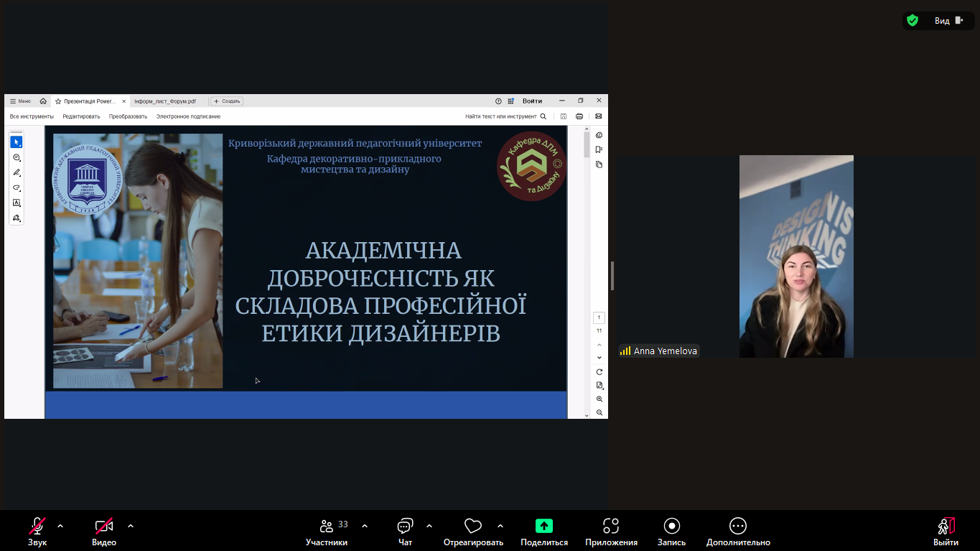Open the comment tool in the left toolbar
The width and height of the screenshot is (980, 551).
coord(17,158)
